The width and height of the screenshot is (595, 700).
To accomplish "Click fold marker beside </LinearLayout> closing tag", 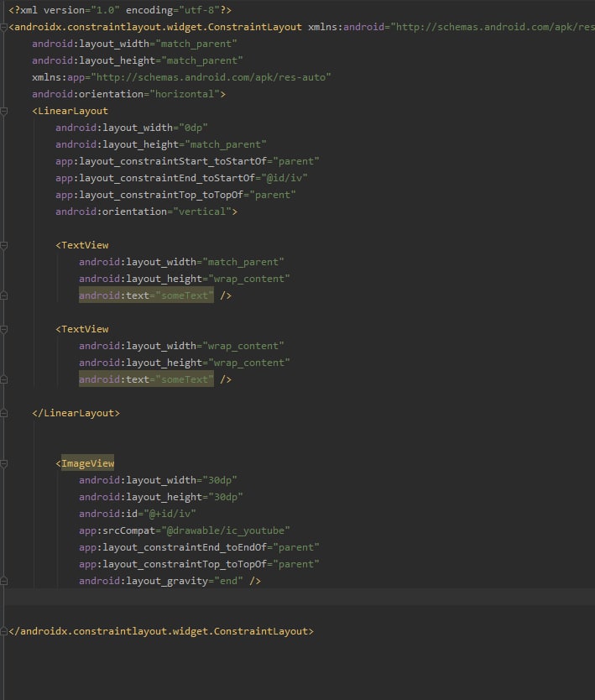I will 3,413.
